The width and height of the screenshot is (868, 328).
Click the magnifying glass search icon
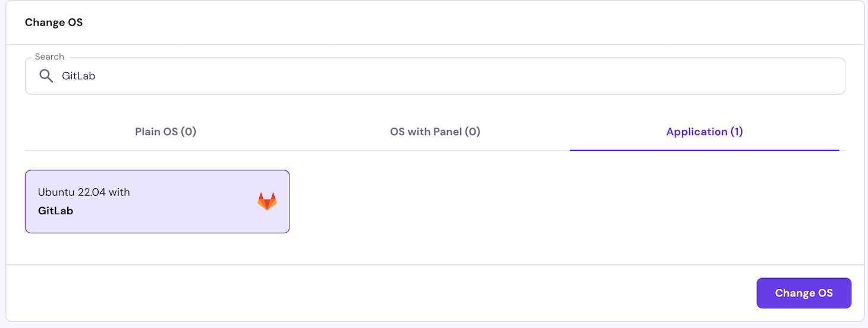click(46, 76)
